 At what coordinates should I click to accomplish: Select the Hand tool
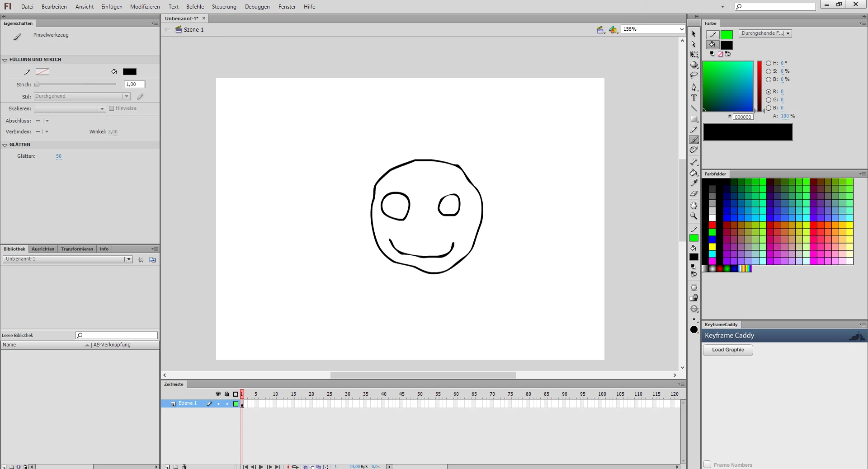tap(694, 206)
